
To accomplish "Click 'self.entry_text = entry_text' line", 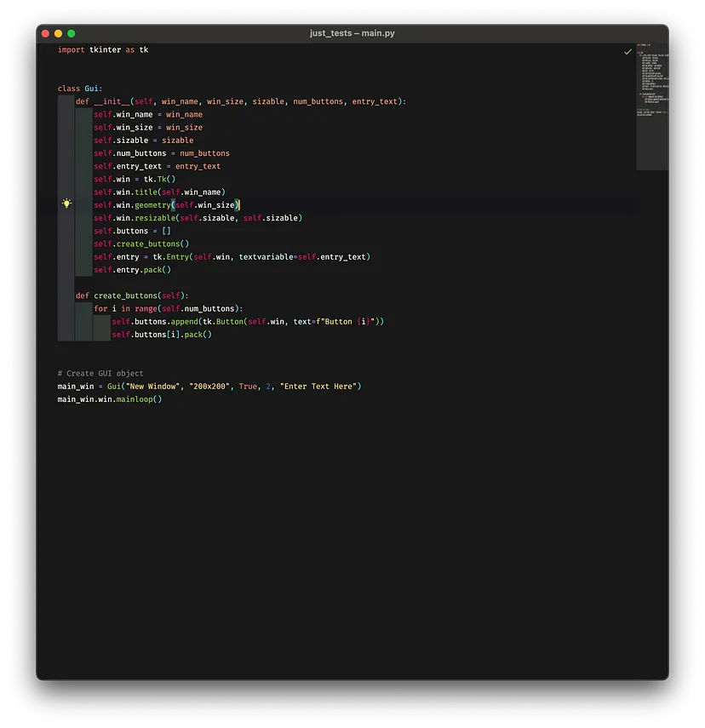I will click(157, 166).
